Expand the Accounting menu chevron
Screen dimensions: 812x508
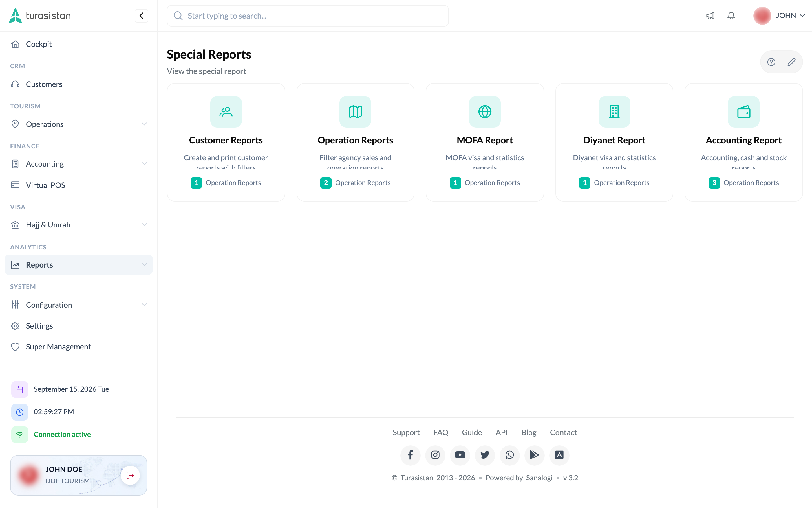click(x=144, y=164)
